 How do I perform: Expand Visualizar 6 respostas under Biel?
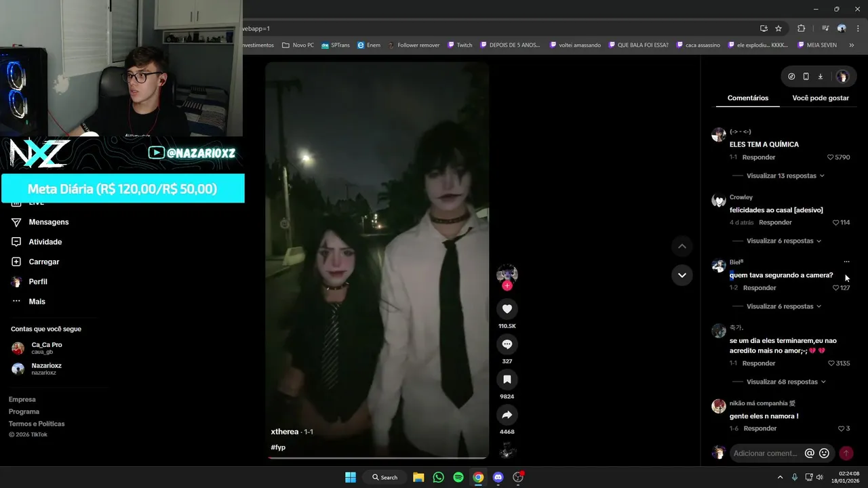(x=784, y=306)
